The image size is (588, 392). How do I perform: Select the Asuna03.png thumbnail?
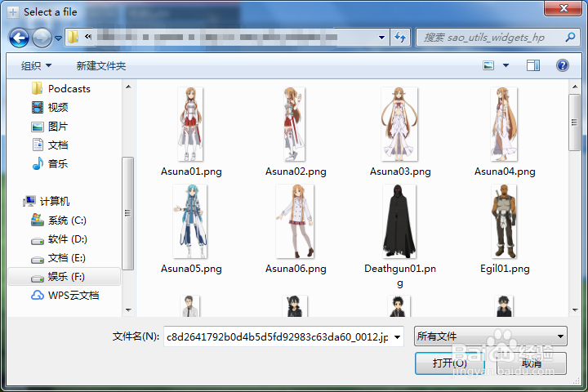pyautogui.click(x=399, y=124)
